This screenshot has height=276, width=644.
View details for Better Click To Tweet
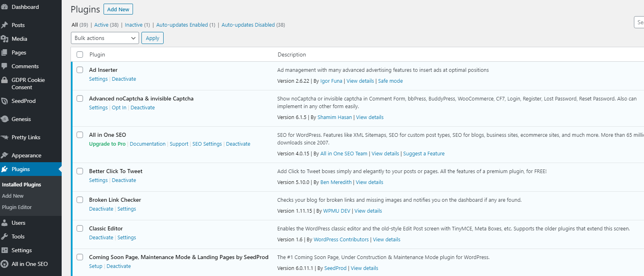(x=370, y=182)
